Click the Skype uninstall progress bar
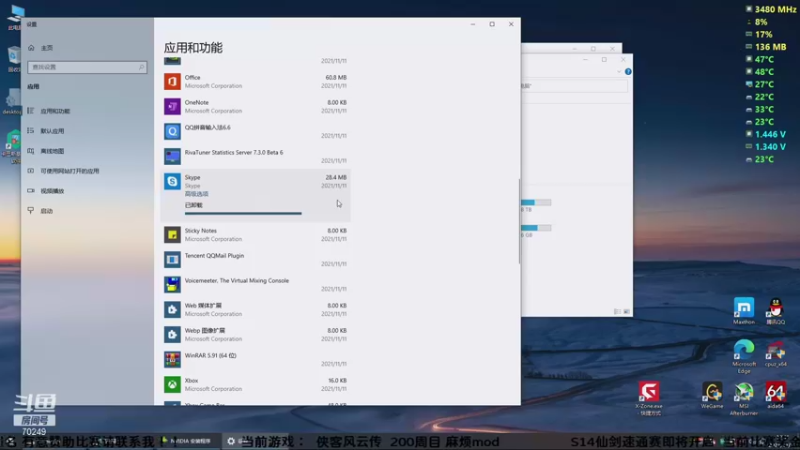Viewport: 800px width, 450px height. pyautogui.click(x=243, y=213)
